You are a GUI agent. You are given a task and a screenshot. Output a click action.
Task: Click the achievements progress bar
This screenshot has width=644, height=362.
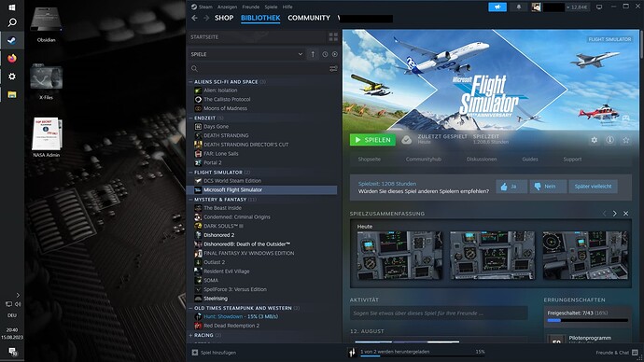click(x=588, y=320)
